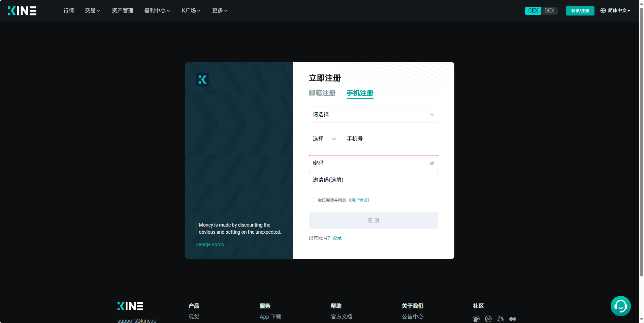Click the 登录/注册 button in the header
Image resolution: width=644 pixels, height=323 pixels.
580,11
